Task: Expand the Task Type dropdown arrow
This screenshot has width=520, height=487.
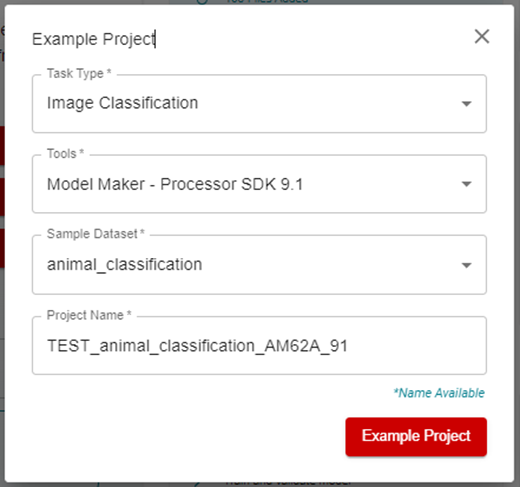Action: pyautogui.click(x=466, y=104)
